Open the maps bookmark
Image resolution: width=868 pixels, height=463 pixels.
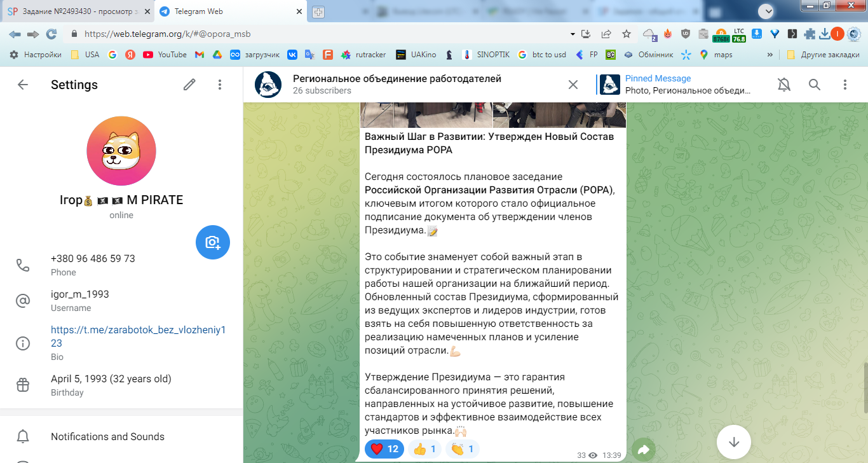716,55
